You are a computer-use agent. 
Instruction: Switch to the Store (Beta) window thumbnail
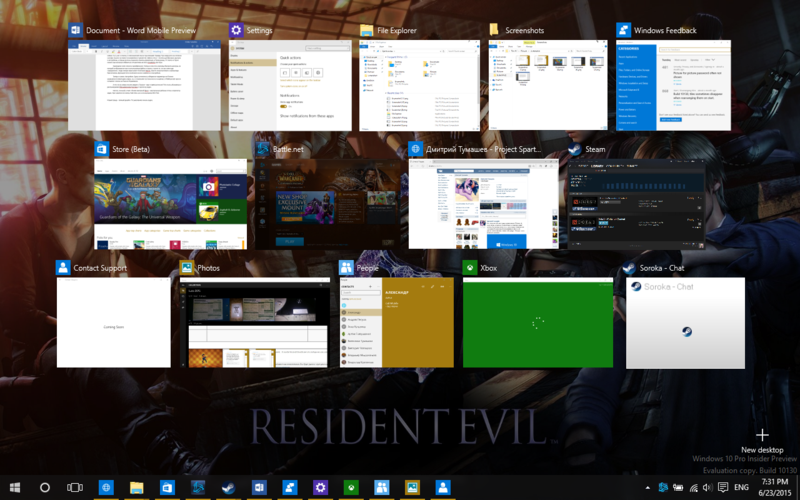170,204
